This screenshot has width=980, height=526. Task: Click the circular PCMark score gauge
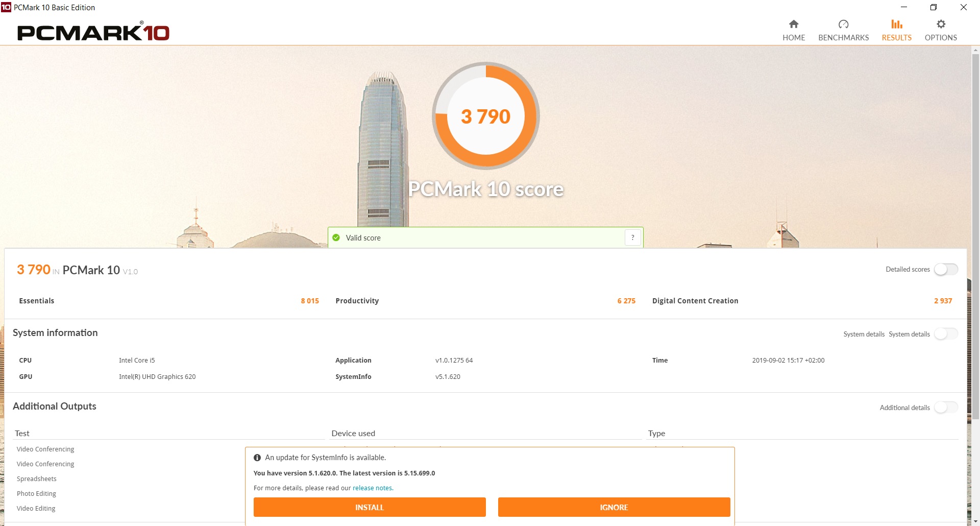(x=485, y=116)
